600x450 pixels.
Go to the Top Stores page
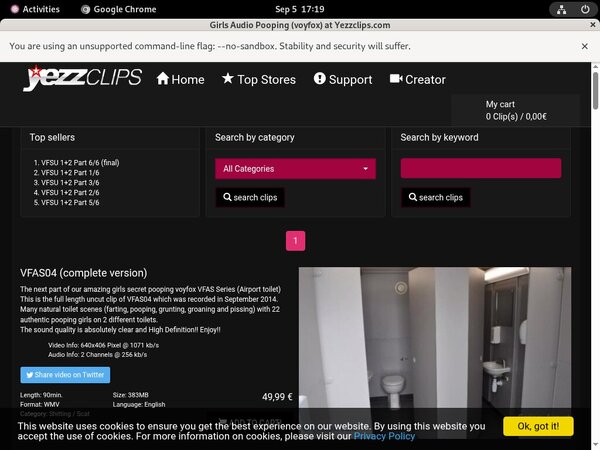point(266,79)
